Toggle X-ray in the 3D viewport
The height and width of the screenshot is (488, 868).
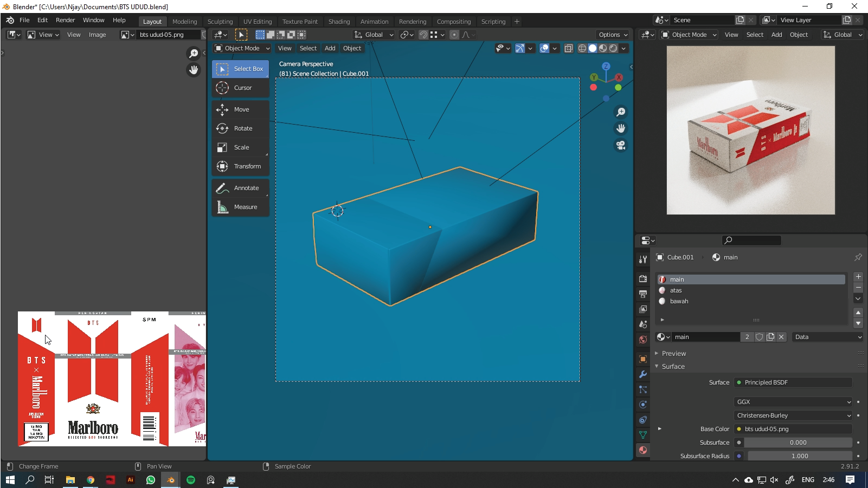coord(568,48)
